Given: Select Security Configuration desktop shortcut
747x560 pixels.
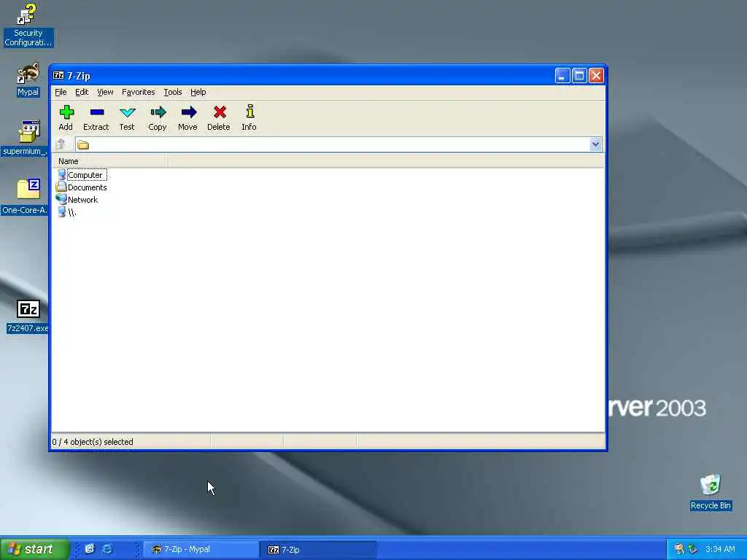Looking at the screenshot, I should (x=28, y=25).
